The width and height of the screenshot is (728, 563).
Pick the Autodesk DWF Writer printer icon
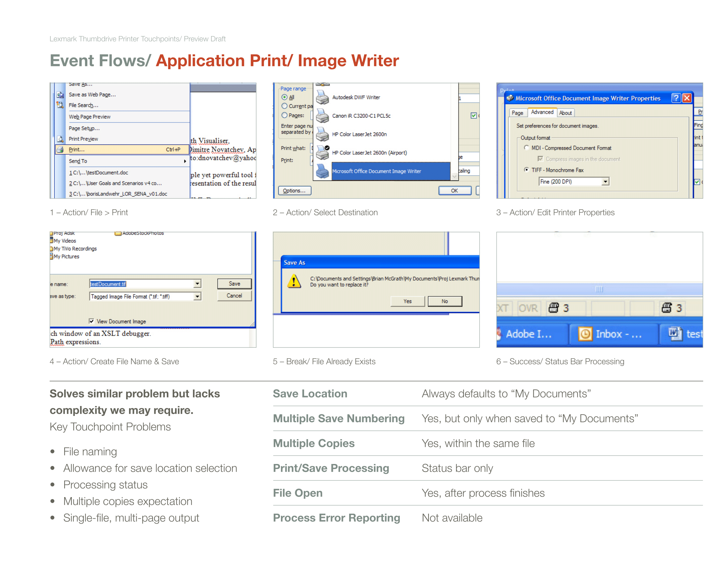(322, 97)
